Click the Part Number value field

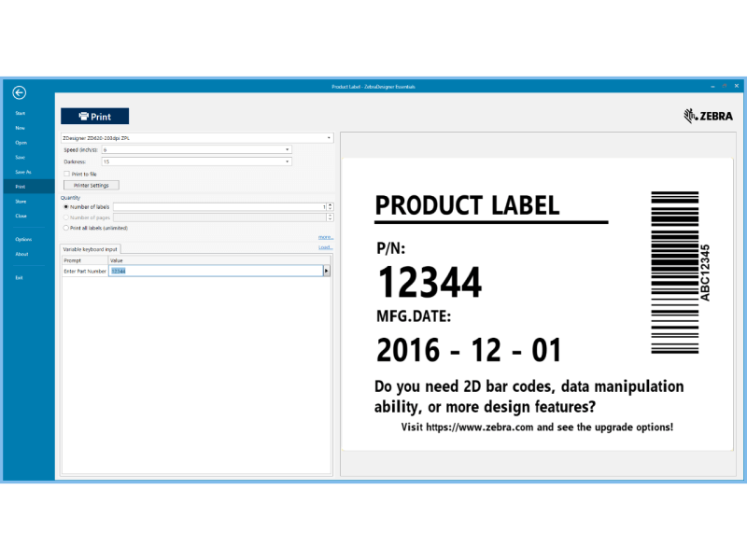click(216, 271)
